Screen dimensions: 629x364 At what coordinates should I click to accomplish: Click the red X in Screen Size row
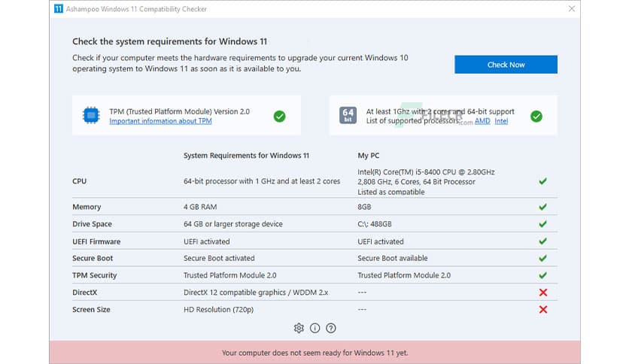click(x=543, y=310)
